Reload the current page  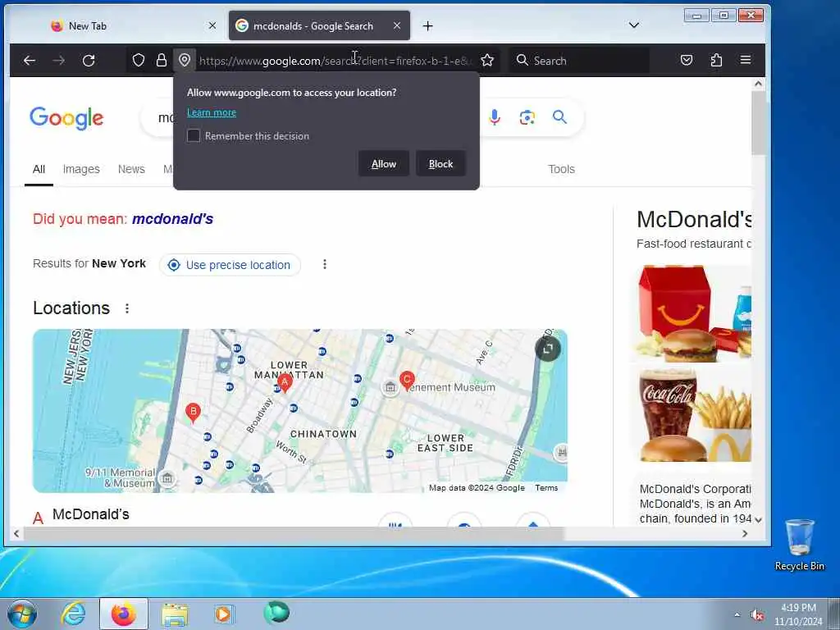click(89, 61)
